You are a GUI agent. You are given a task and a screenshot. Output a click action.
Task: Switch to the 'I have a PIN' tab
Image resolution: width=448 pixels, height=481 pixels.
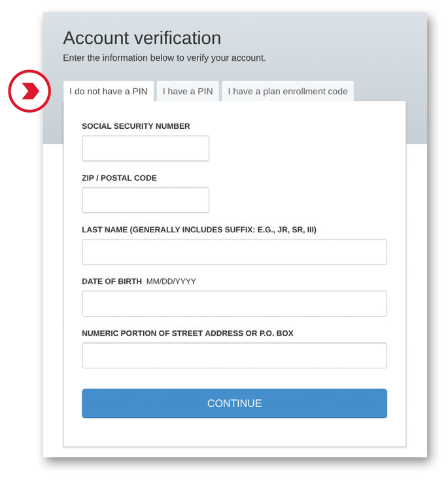[x=188, y=91]
